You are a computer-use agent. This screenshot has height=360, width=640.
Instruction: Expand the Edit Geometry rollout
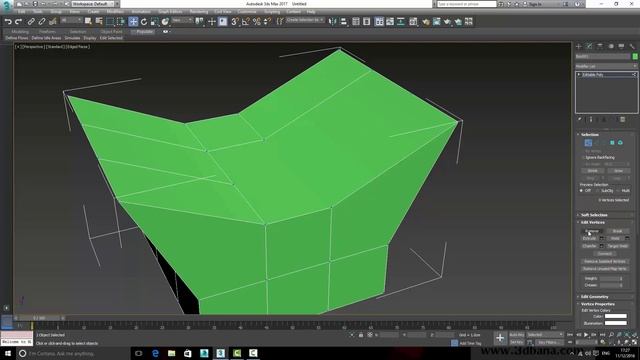coord(594,297)
